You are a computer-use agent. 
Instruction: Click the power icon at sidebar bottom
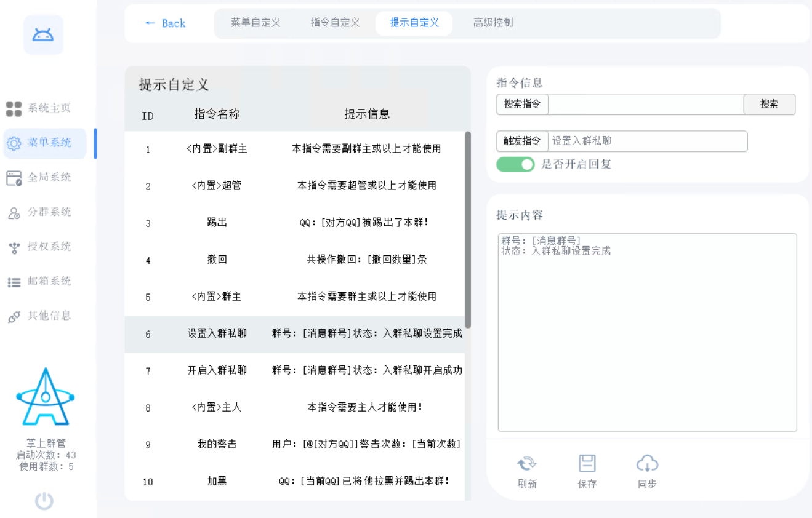44,501
